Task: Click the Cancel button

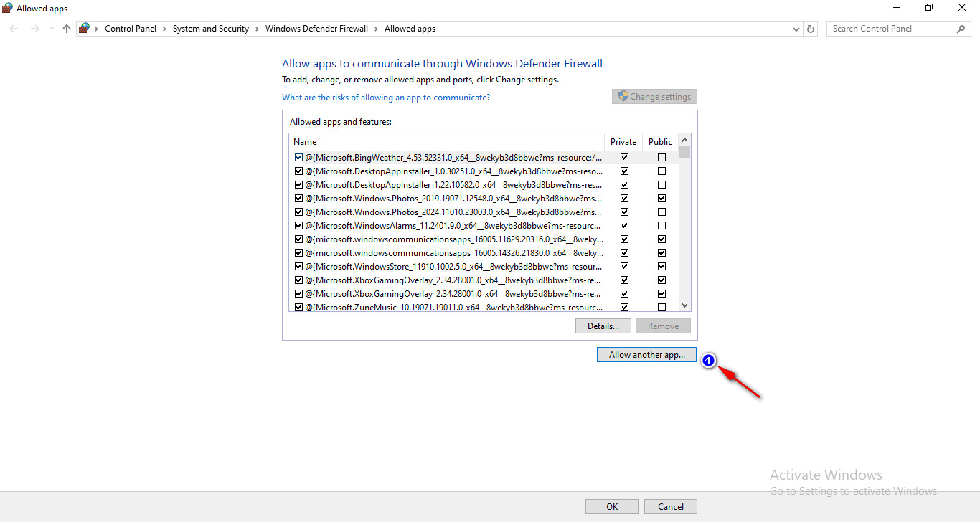Action: coord(671,507)
